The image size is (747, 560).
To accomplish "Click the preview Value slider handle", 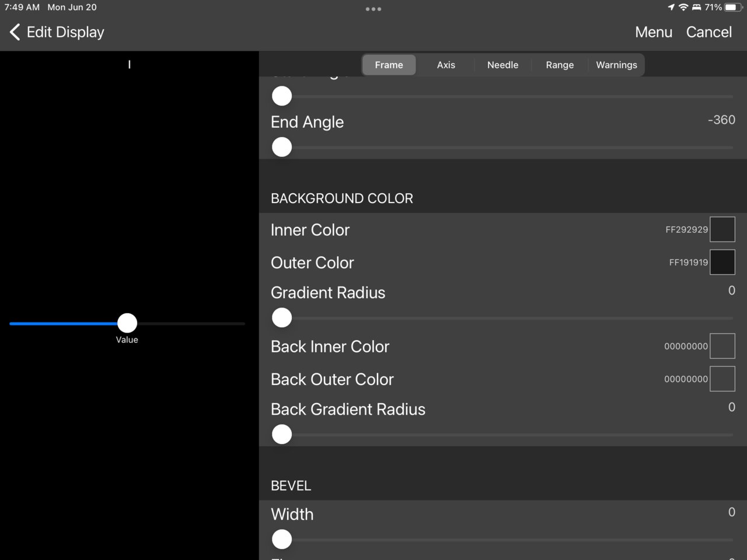I will pyautogui.click(x=127, y=323).
